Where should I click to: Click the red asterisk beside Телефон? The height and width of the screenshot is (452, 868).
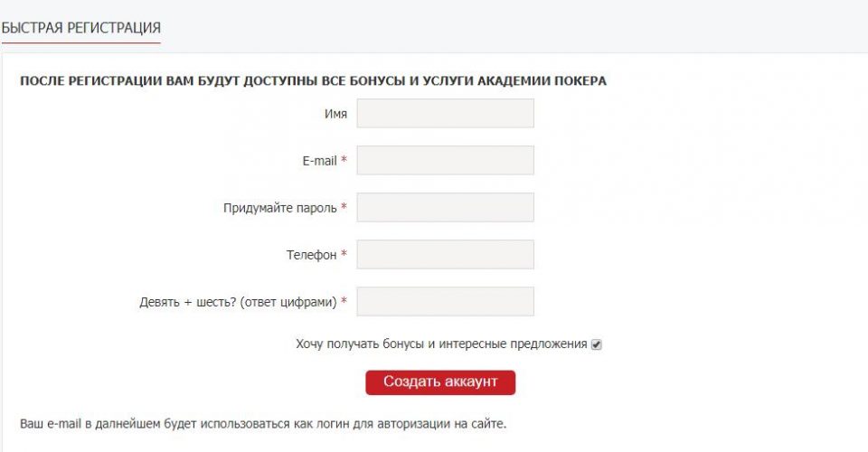[x=344, y=255]
